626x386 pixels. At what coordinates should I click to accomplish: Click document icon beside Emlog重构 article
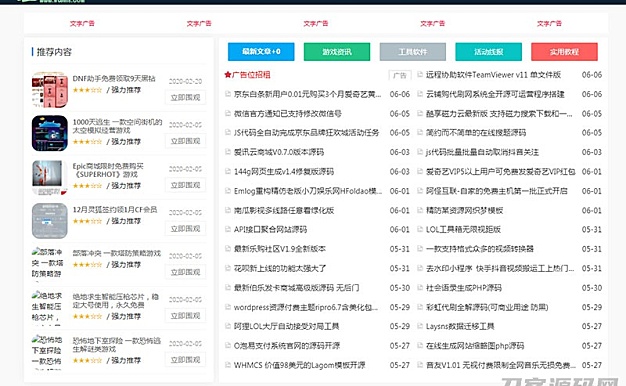coord(228,191)
